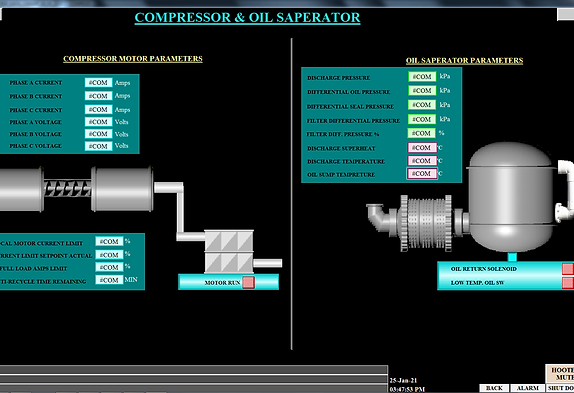The width and height of the screenshot is (574, 393).
Task: Click the Motor Current Limit value field
Action: point(109,242)
